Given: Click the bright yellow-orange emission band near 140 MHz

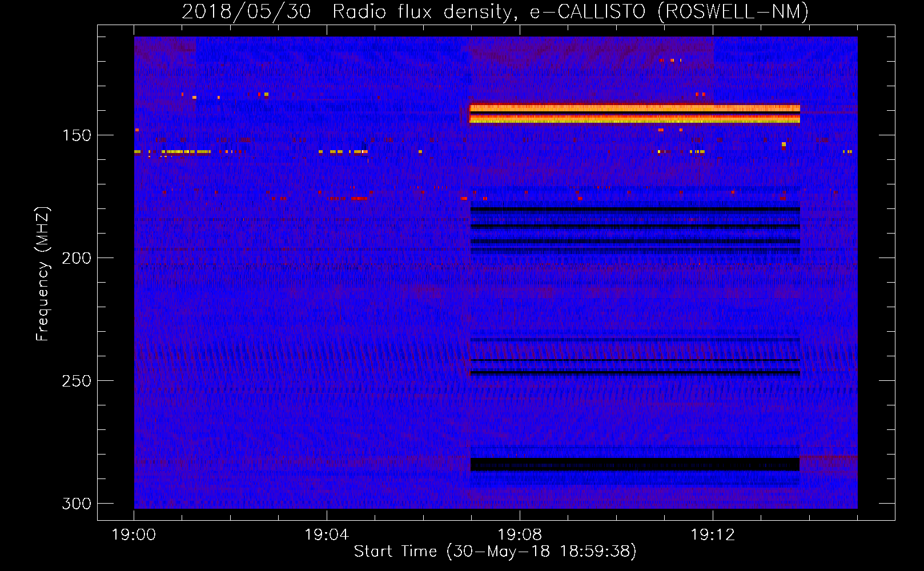Looking at the screenshot, I should (x=634, y=113).
